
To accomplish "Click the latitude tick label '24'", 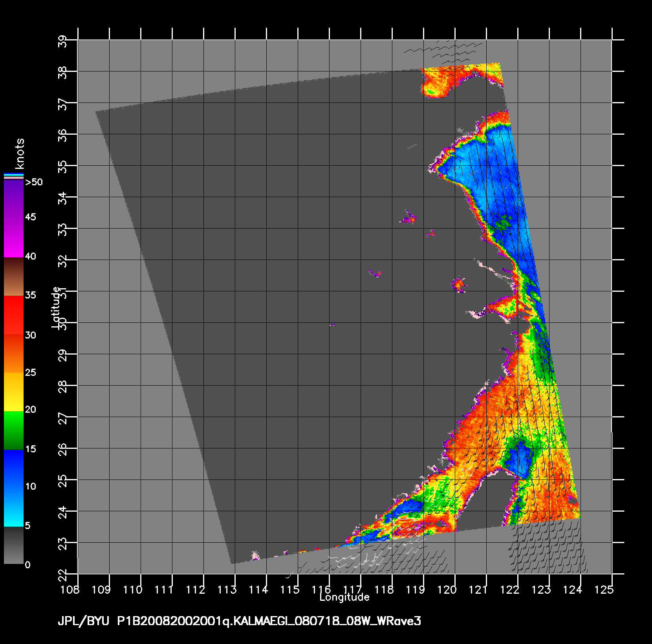I will tap(62, 512).
